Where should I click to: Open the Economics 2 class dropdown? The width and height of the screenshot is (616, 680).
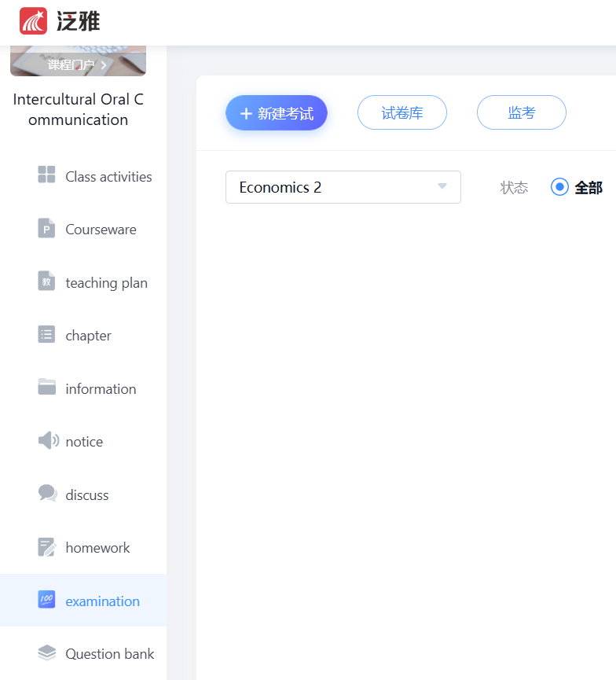tap(330, 187)
